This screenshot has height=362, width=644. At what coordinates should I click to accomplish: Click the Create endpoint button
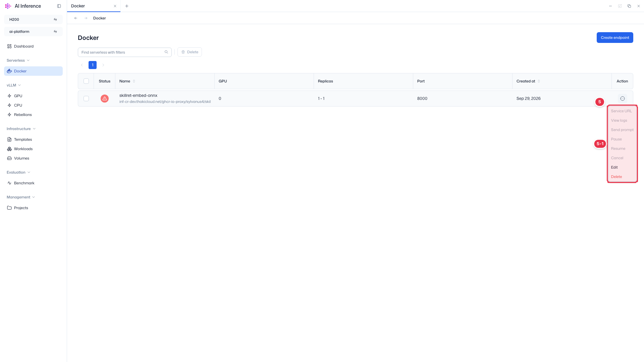click(615, 38)
